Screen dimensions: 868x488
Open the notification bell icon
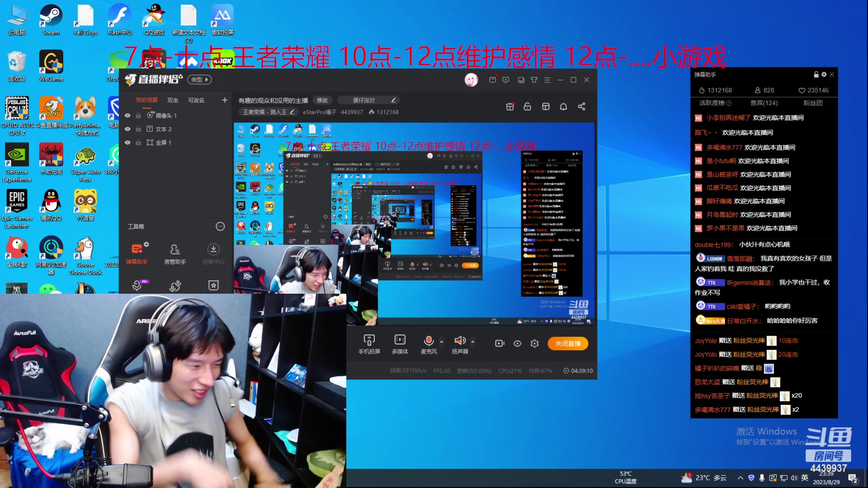coord(563,107)
